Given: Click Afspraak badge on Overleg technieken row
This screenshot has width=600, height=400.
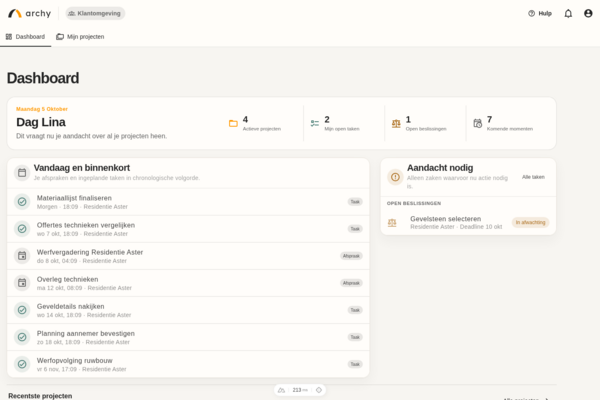Looking at the screenshot, I should point(351,283).
